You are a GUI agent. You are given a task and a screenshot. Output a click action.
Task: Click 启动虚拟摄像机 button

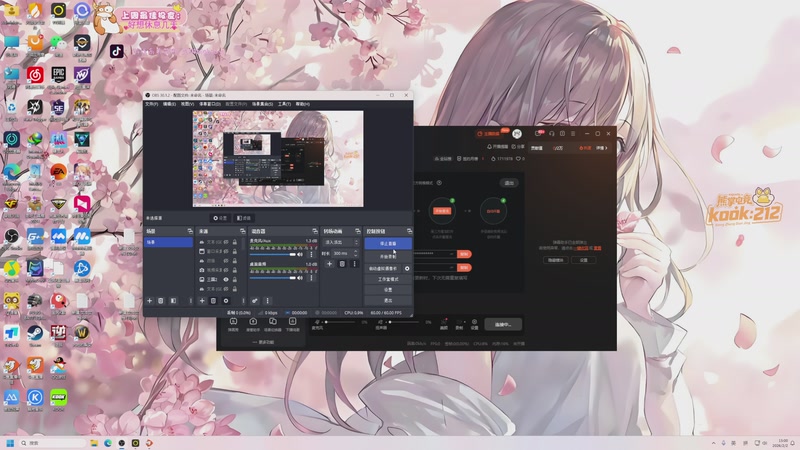383,268
